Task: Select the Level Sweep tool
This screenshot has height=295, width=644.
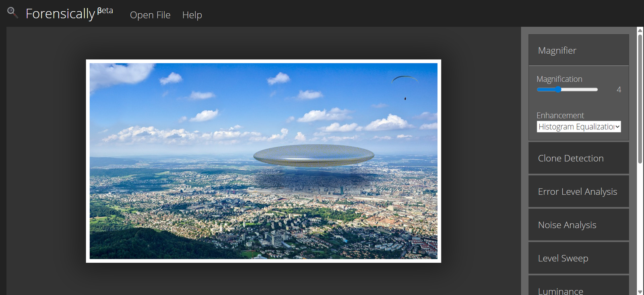Action: tap(578, 258)
